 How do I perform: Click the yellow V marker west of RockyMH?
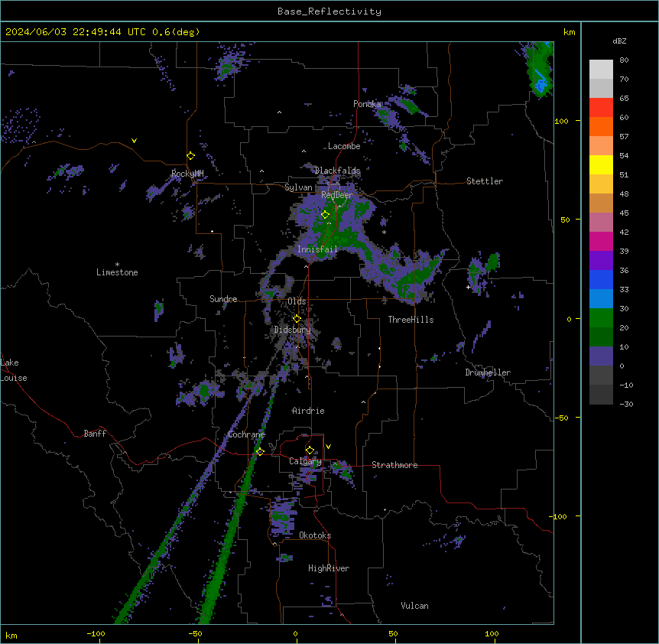[x=134, y=141]
